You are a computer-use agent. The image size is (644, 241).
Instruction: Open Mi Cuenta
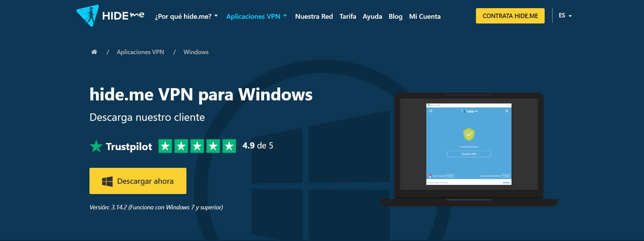[425, 16]
